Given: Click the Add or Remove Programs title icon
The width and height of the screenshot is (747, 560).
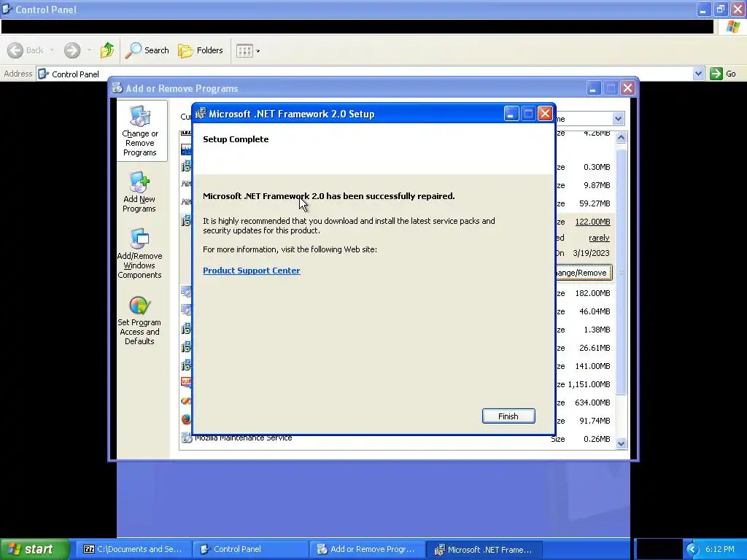Looking at the screenshot, I should pyautogui.click(x=117, y=87).
